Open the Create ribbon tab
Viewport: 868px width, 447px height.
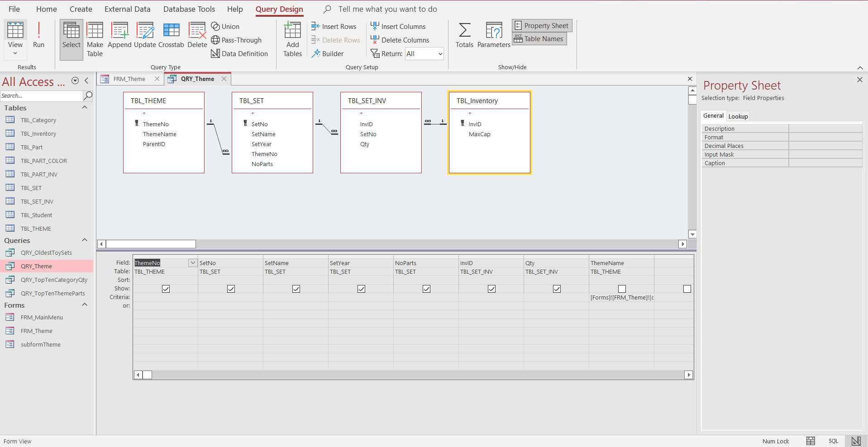(81, 9)
